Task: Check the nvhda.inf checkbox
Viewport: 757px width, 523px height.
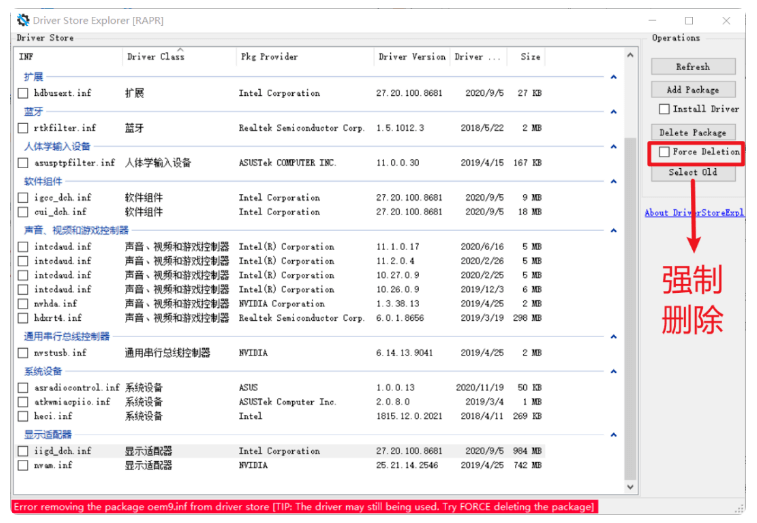Action: tap(23, 304)
